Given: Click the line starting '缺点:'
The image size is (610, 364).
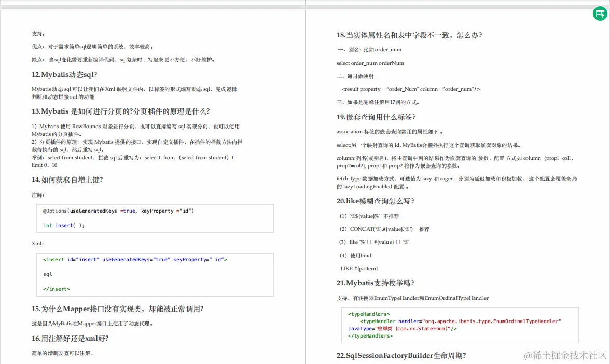Looking at the screenshot, I should click(123, 60).
